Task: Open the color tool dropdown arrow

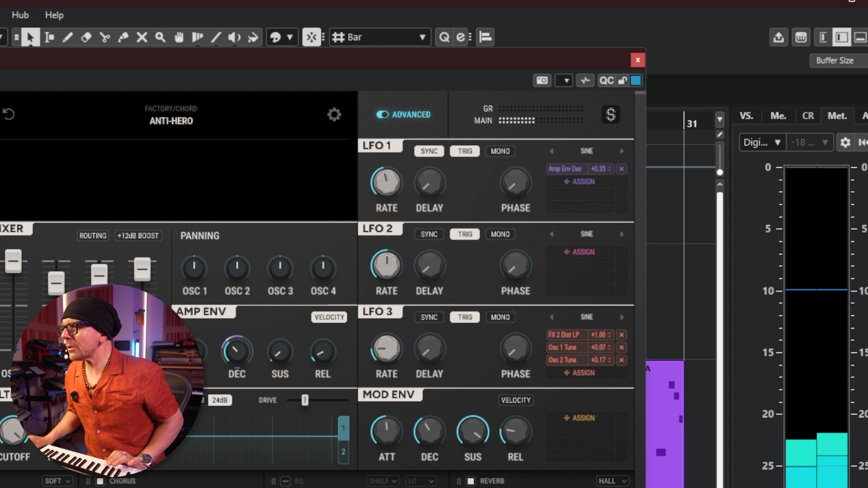Action: coord(290,37)
